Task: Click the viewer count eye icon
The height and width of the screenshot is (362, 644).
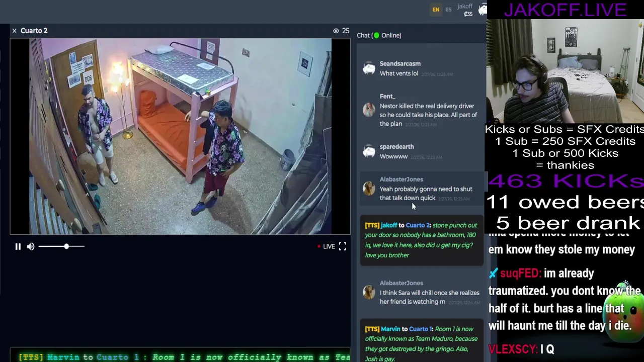Action: coord(336,31)
